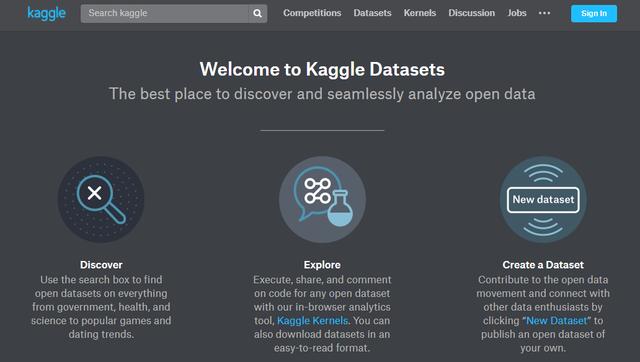Open the Jobs page

(517, 13)
